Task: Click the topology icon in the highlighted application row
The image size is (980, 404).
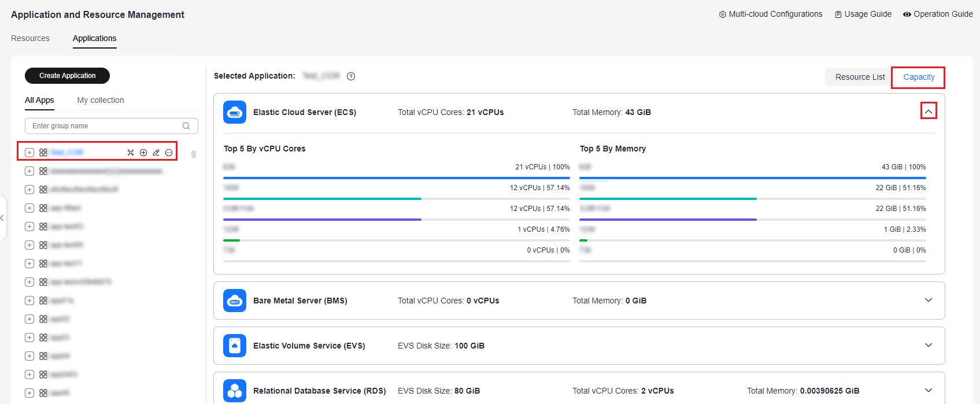Action: click(131, 153)
